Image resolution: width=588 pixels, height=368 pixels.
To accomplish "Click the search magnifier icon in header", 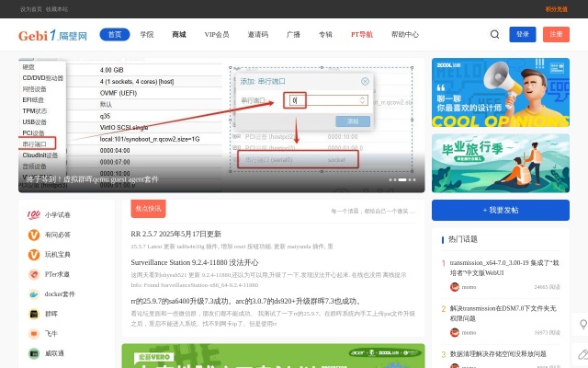I will [495, 35].
